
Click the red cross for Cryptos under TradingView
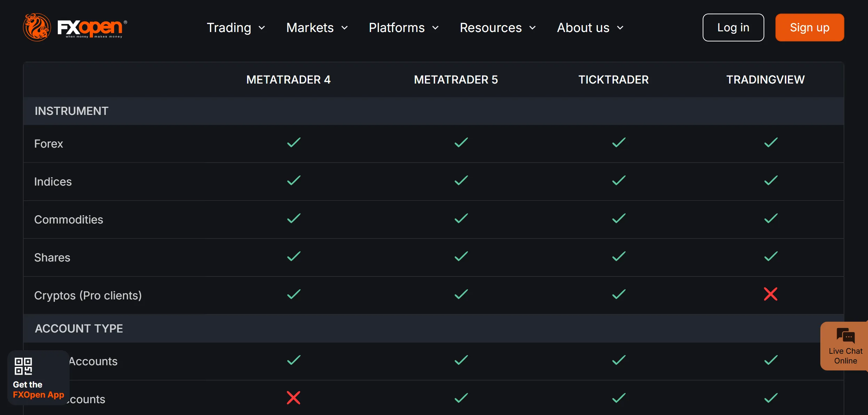click(771, 294)
